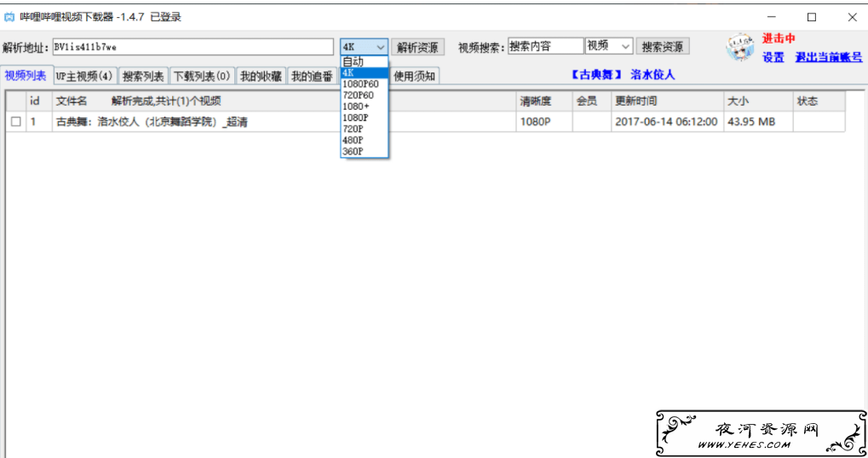The height and width of the screenshot is (458, 868).
Task: Open the 我的追番 tab
Action: (313, 77)
